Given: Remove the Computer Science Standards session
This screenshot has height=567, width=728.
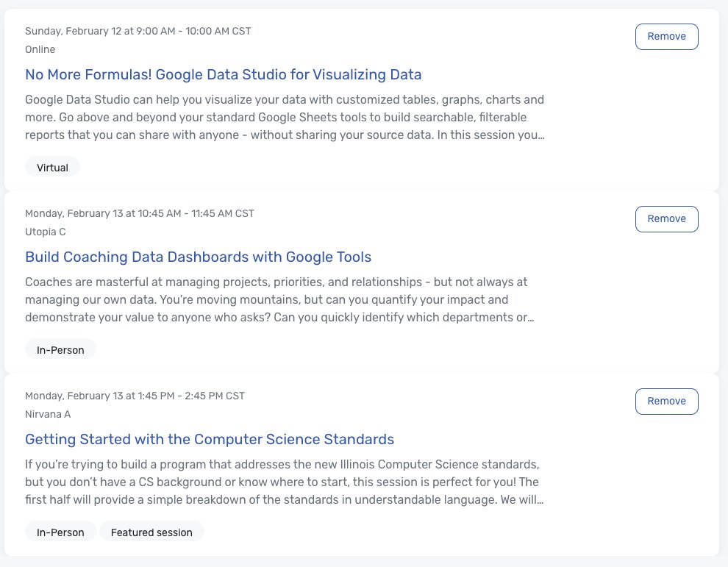Looking at the screenshot, I should coord(666,402).
